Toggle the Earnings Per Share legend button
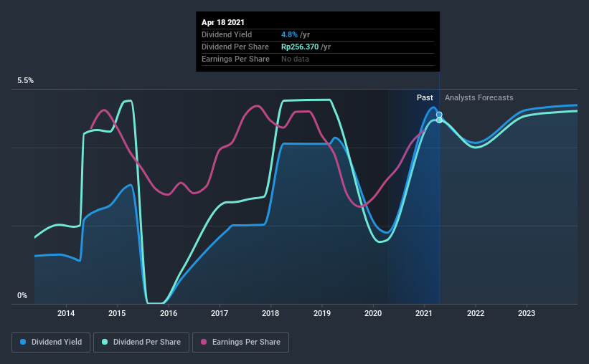 click(241, 343)
